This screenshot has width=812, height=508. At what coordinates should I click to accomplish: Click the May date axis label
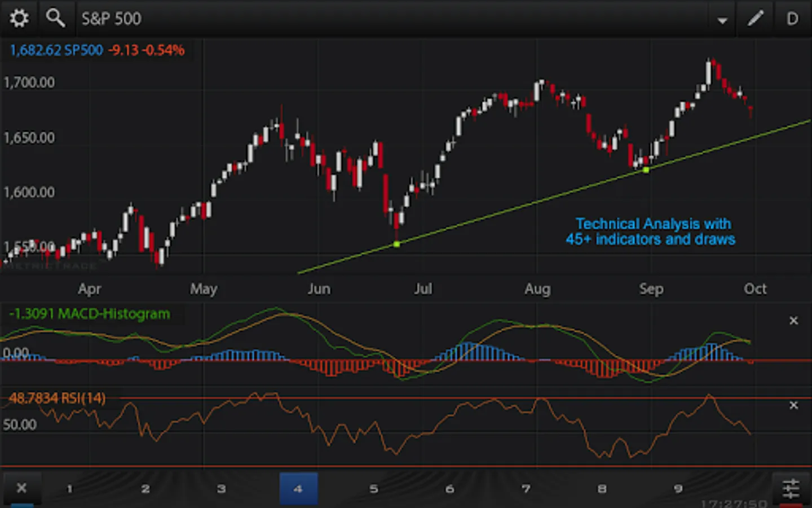tap(204, 289)
